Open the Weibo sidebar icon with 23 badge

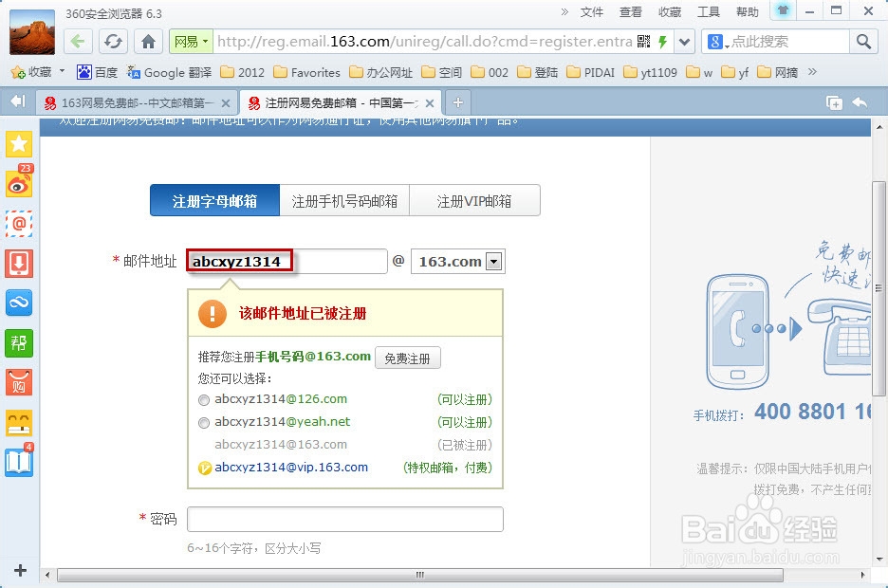[x=19, y=182]
